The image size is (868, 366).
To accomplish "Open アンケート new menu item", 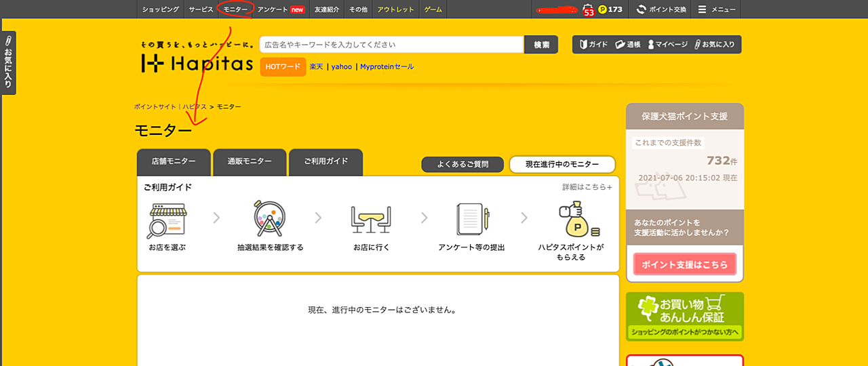I will click(281, 9).
